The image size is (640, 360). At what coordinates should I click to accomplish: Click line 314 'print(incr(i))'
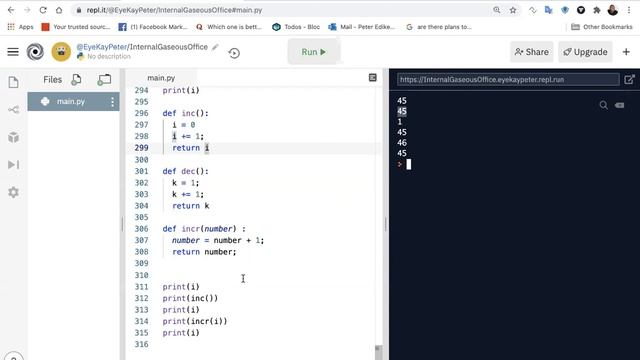pyautogui.click(x=195, y=322)
